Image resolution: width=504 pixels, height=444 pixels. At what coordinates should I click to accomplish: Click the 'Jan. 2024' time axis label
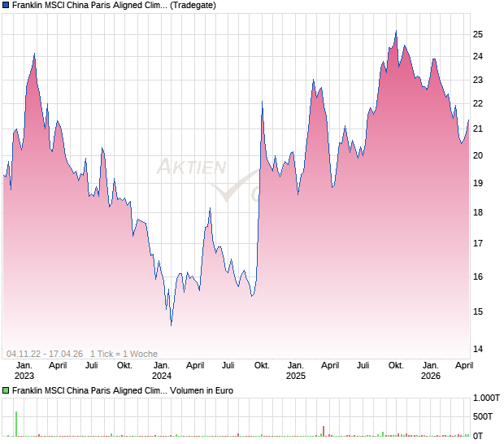tap(162, 371)
